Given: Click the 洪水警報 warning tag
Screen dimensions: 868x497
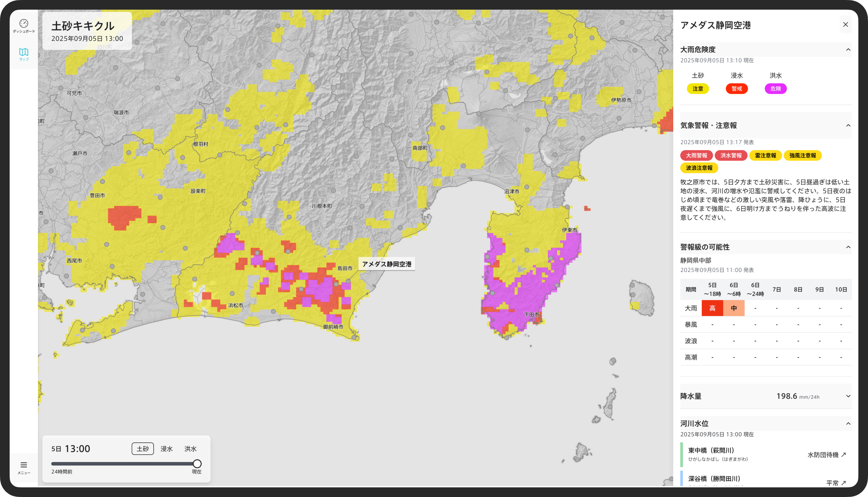Looking at the screenshot, I should 730,156.
